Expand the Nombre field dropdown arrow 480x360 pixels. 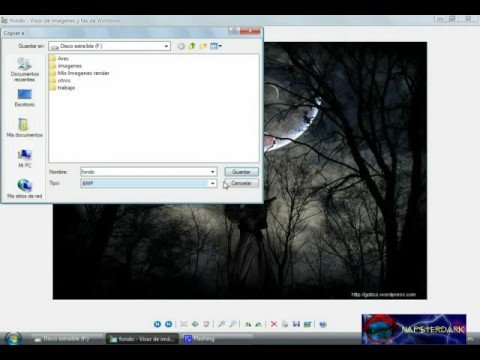click(212, 172)
